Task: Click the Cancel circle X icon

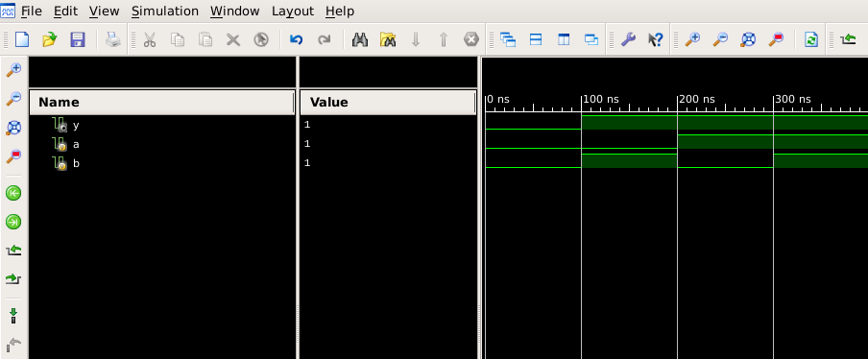Action: [471, 39]
